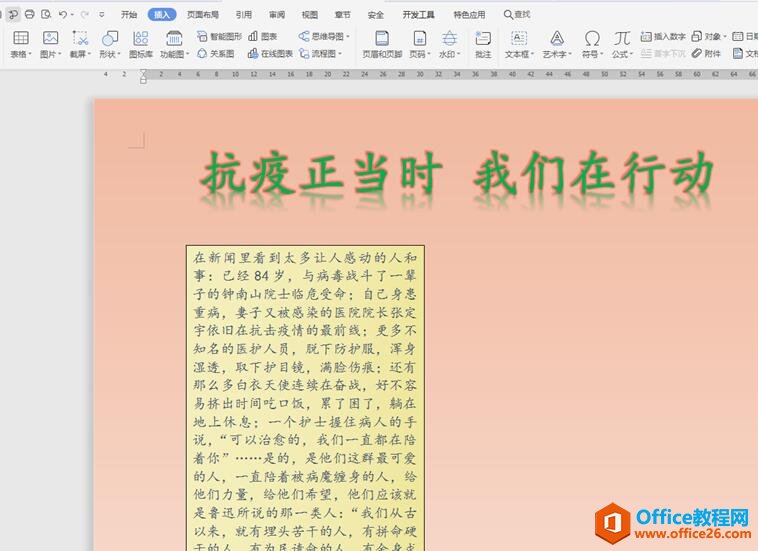Switch to the Page Layout (页面布局) tab
Screen dimensions: 758x551
(x=203, y=14)
